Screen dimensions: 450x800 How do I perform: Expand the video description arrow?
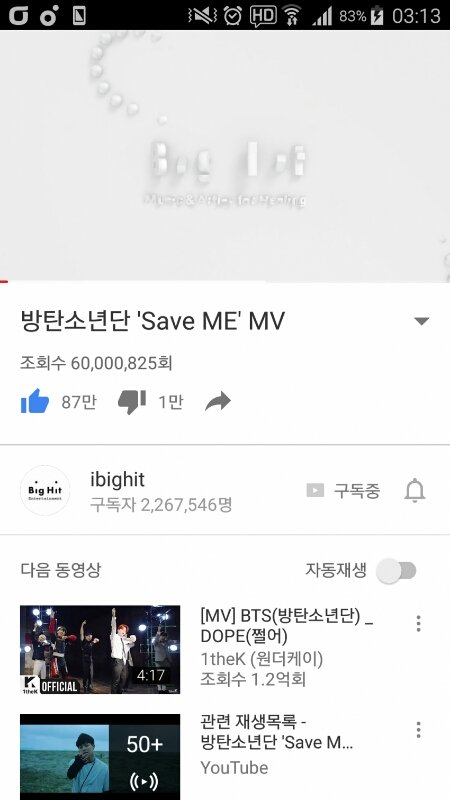tap(421, 321)
